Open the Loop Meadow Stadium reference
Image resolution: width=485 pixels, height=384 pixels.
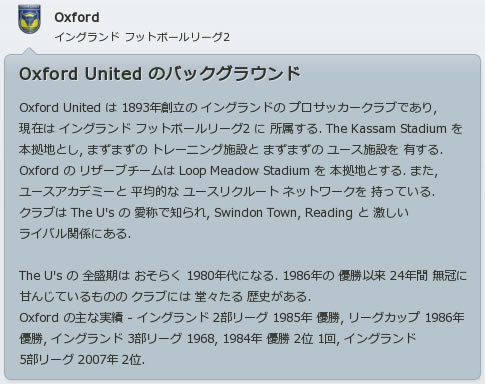point(244,171)
